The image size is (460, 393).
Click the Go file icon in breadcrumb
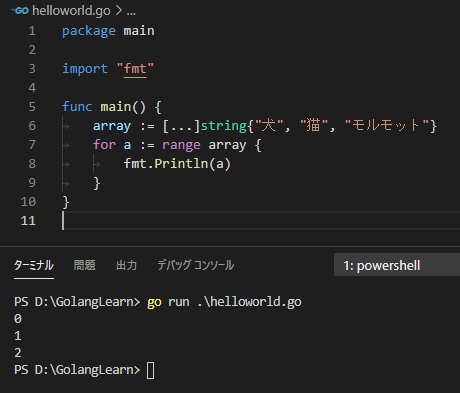[20, 11]
